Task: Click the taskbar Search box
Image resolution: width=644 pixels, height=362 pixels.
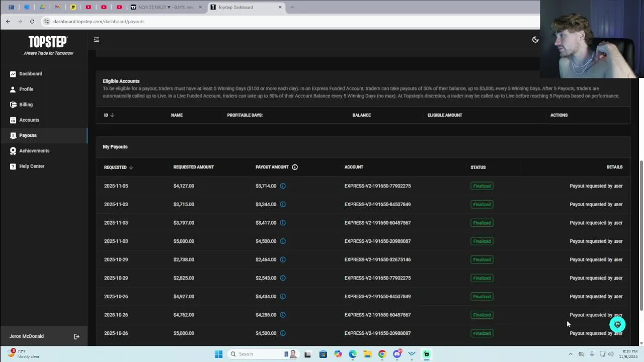Action: click(263, 354)
